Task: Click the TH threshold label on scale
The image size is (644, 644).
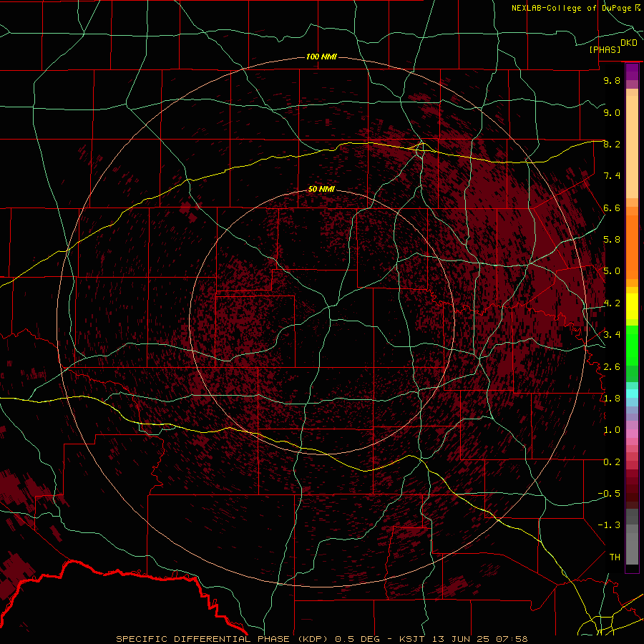Action: [x=615, y=557]
